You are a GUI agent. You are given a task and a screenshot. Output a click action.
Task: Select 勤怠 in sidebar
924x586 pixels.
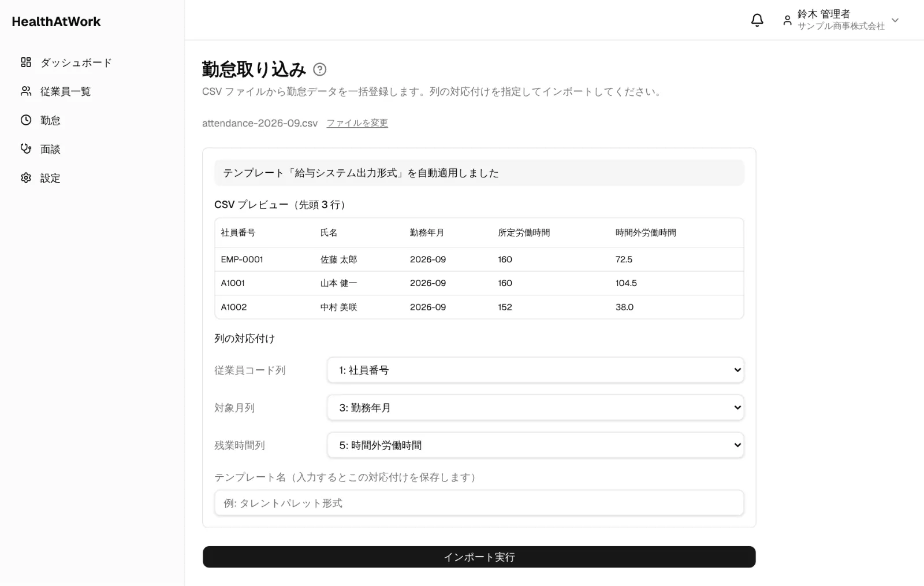pos(50,120)
